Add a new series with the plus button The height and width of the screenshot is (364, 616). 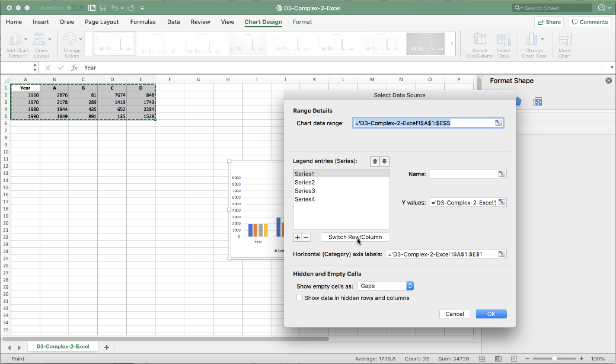coord(298,237)
